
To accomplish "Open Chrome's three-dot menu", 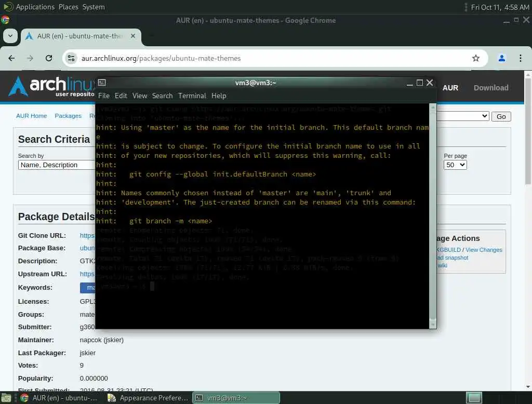I will click(x=521, y=58).
